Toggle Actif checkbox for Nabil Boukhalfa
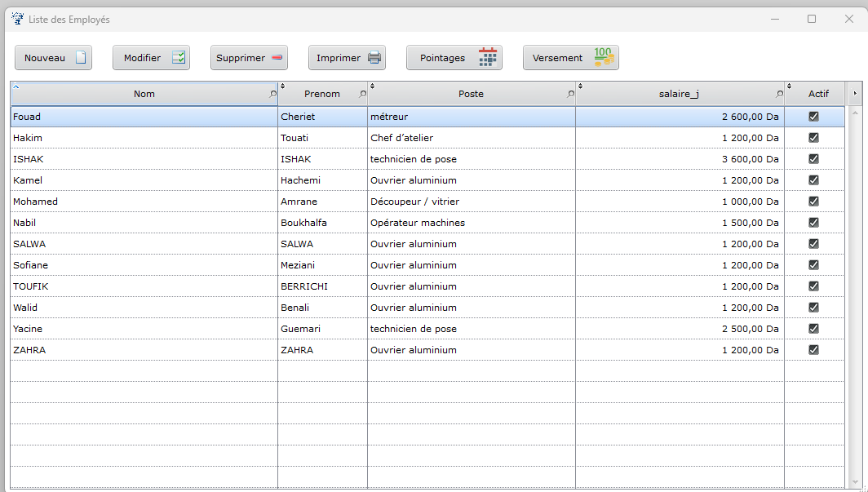This screenshot has height=492, width=868. click(x=813, y=223)
